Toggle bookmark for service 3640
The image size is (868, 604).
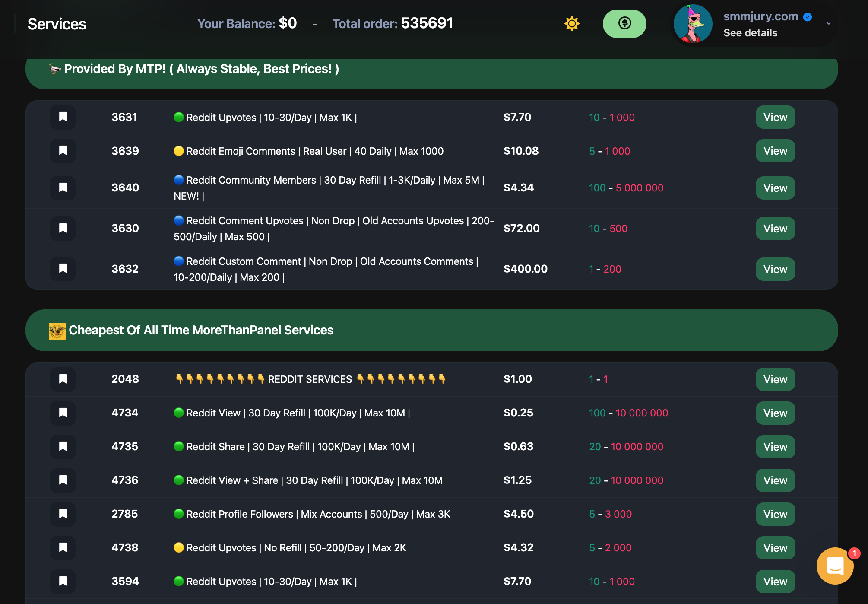point(63,188)
